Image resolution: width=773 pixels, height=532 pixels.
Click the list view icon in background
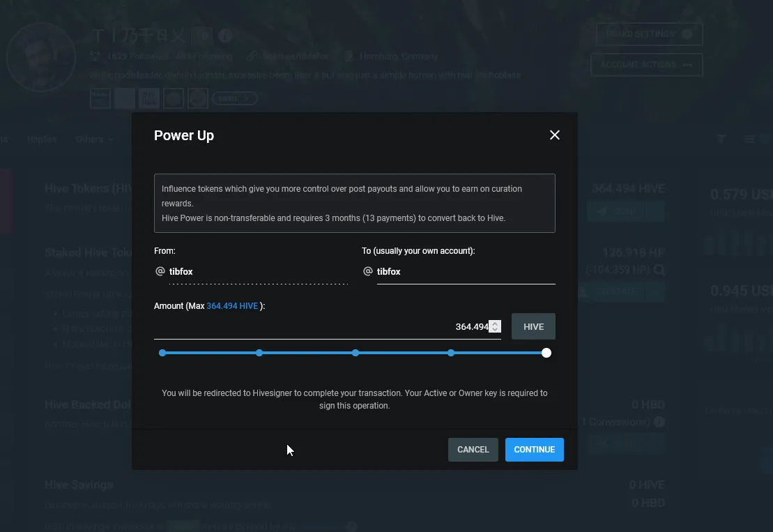(x=749, y=139)
